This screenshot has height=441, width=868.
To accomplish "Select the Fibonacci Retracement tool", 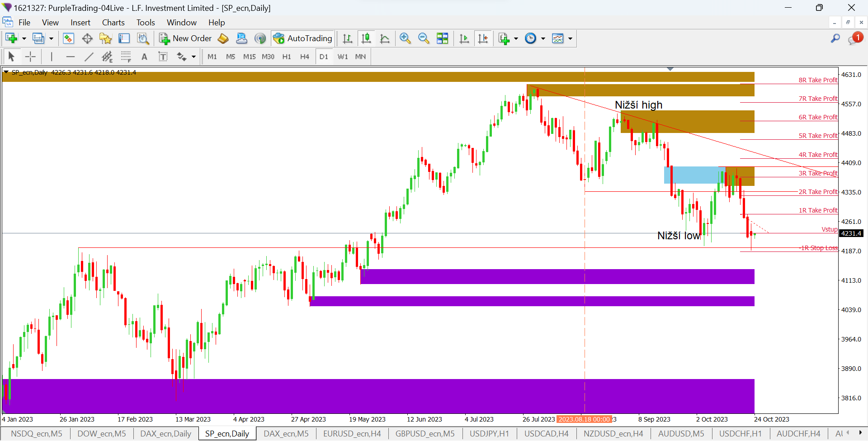I will point(126,57).
